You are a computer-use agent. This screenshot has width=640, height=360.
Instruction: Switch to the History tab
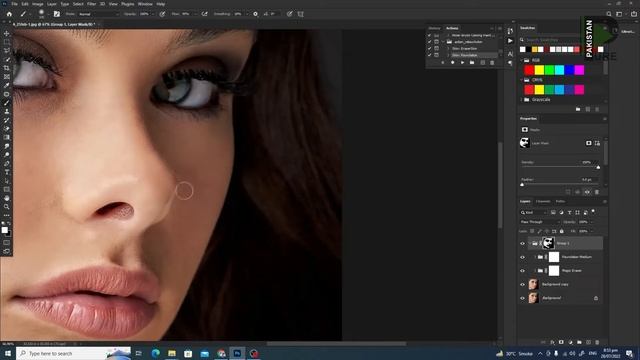[x=435, y=28]
